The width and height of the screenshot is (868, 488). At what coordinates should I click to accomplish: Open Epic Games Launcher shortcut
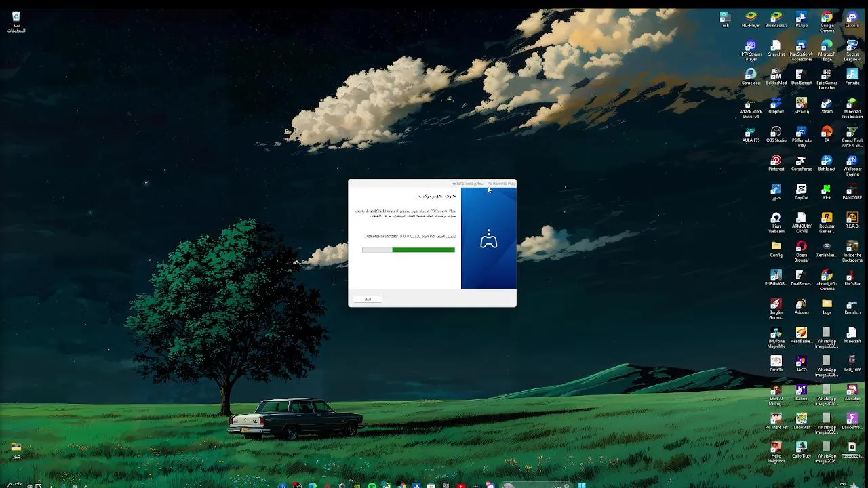[827, 79]
